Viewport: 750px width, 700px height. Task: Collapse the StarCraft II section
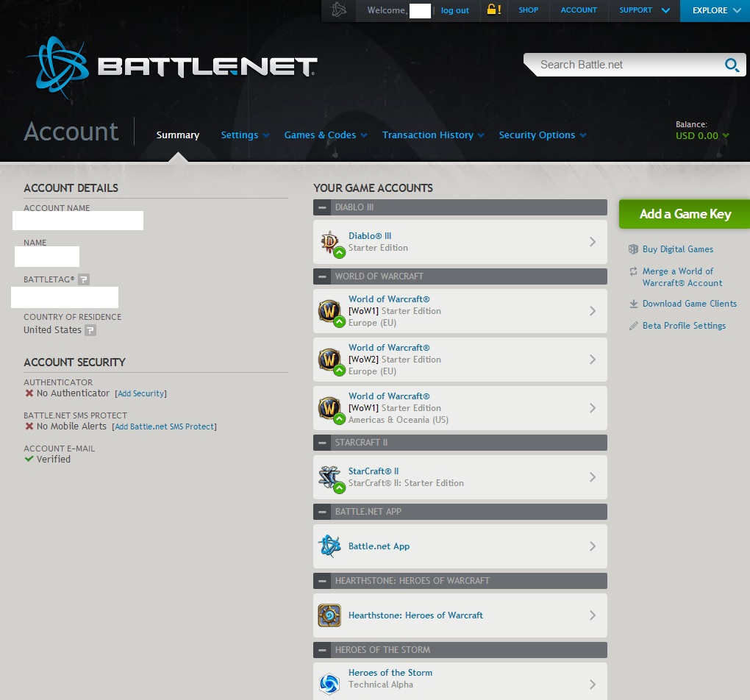(322, 443)
